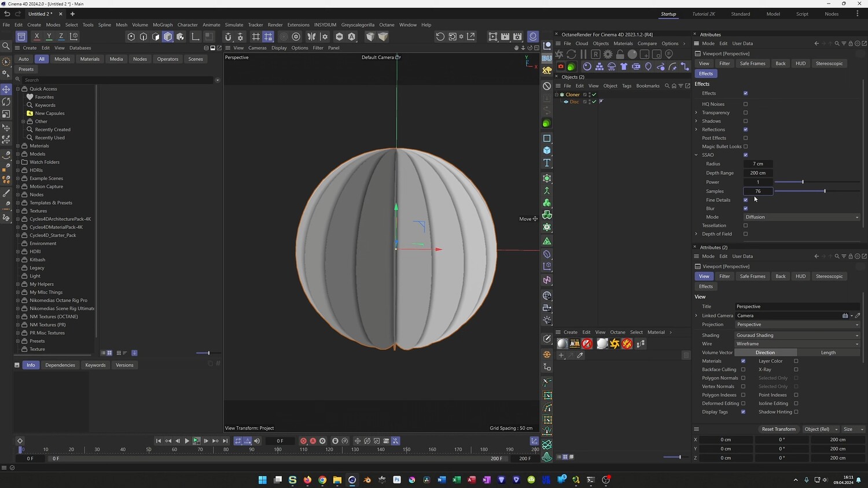The image size is (868, 488).
Task: Click the purple t-shirt cloth icon
Action: click(624, 66)
